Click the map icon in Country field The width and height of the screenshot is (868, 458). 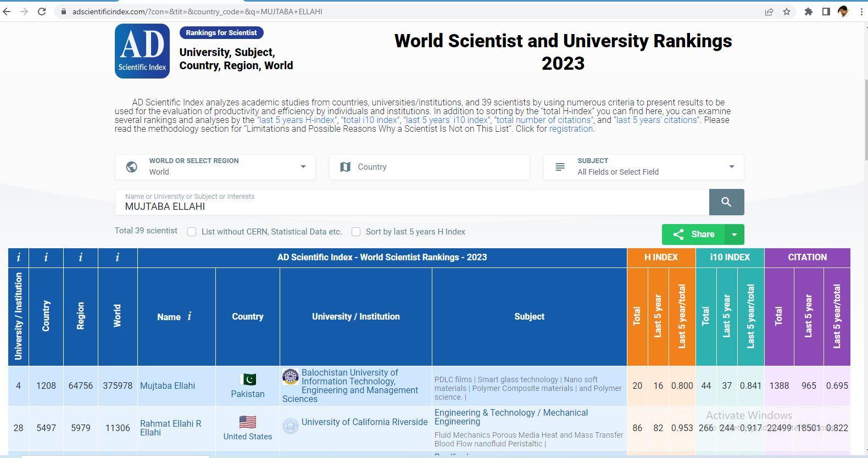(345, 167)
